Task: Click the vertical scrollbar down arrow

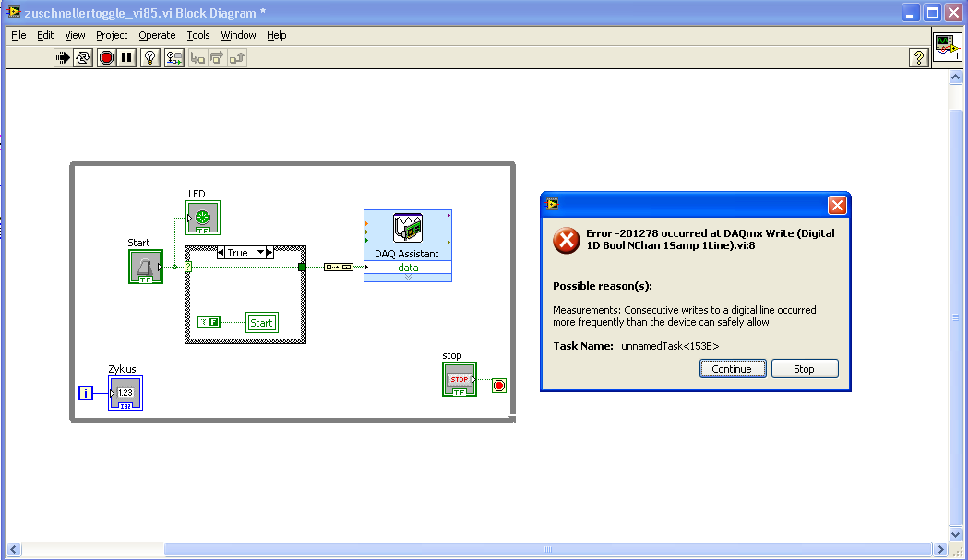Action: 956,535
